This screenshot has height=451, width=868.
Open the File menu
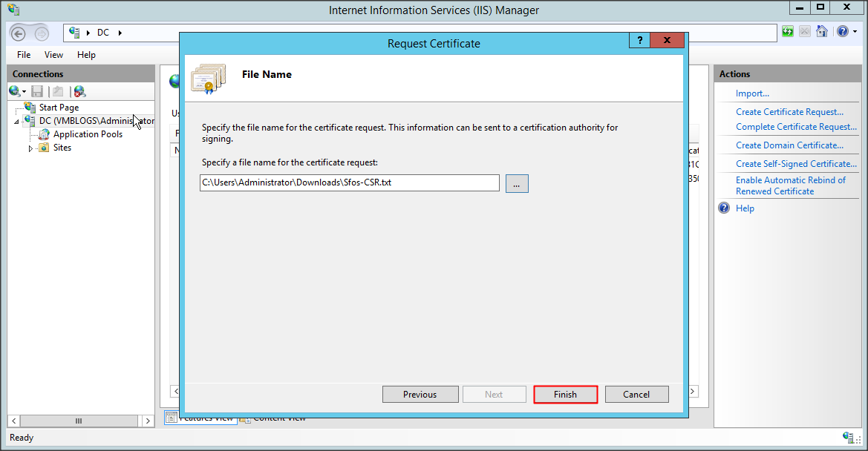(x=24, y=55)
